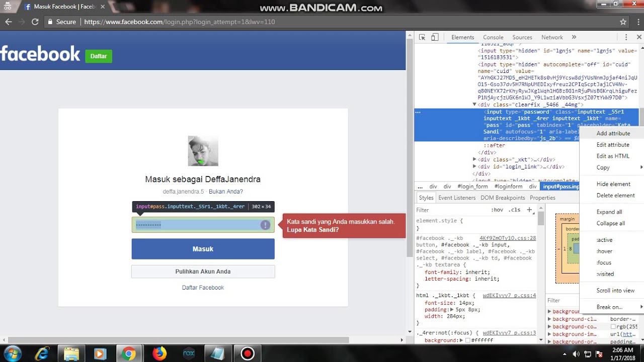The width and height of the screenshot is (644, 362).
Task: Launch Internet Explorer from the taskbar
Action: [x=42, y=354]
